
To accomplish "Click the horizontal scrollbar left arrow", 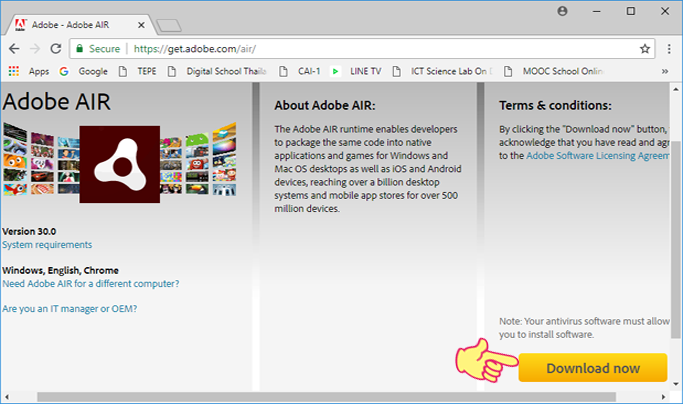I will pyautogui.click(x=7, y=397).
